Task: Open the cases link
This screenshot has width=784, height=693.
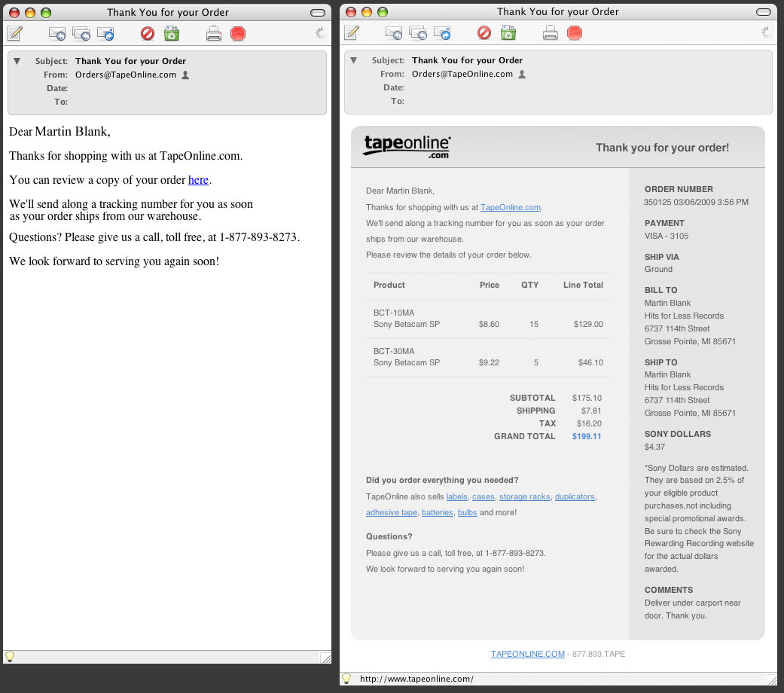Action: coord(483,497)
